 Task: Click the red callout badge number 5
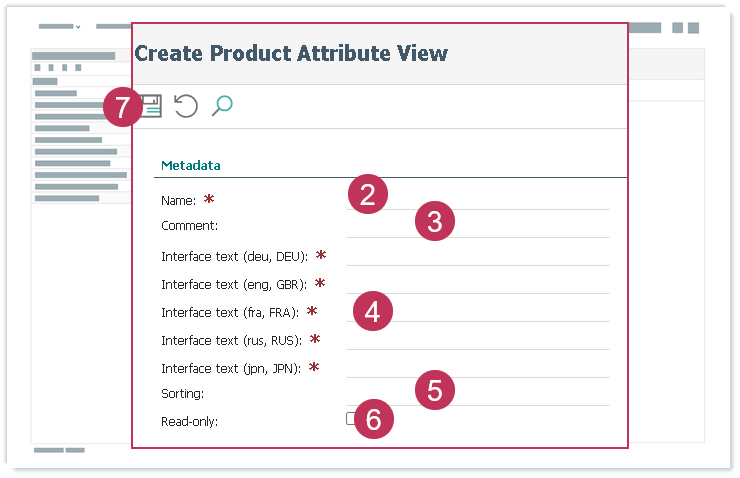point(434,390)
